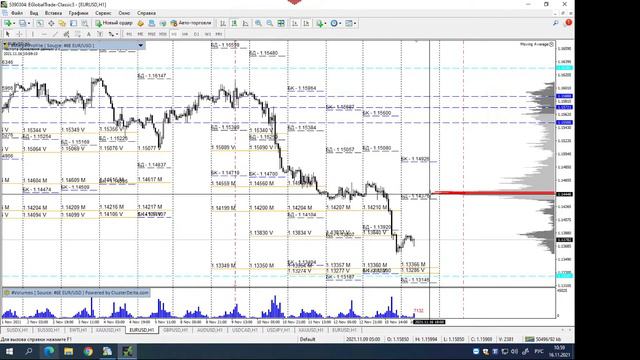The height and width of the screenshot is (360, 640).
Task: Switch to USDCAD,H1 chart tab
Action: [x=244, y=330]
